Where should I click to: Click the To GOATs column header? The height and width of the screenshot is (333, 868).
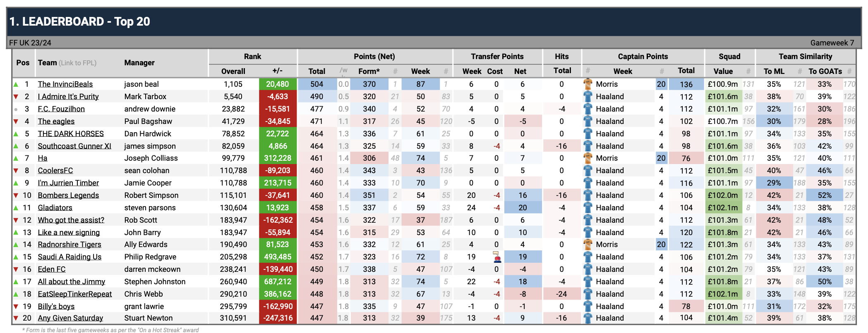[825, 71]
